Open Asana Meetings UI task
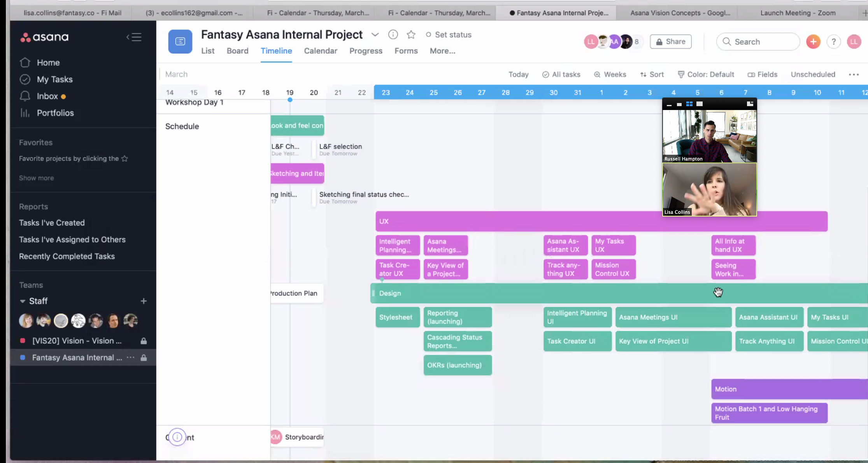Image resolution: width=868 pixels, height=463 pixels. click(x=673, y=317)
